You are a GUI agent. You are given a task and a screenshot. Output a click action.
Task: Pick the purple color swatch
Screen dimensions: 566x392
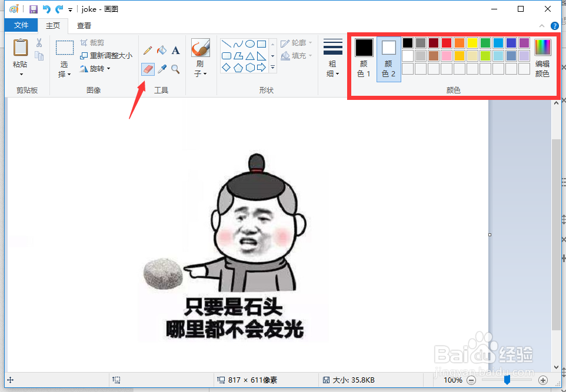pos(524,43)
